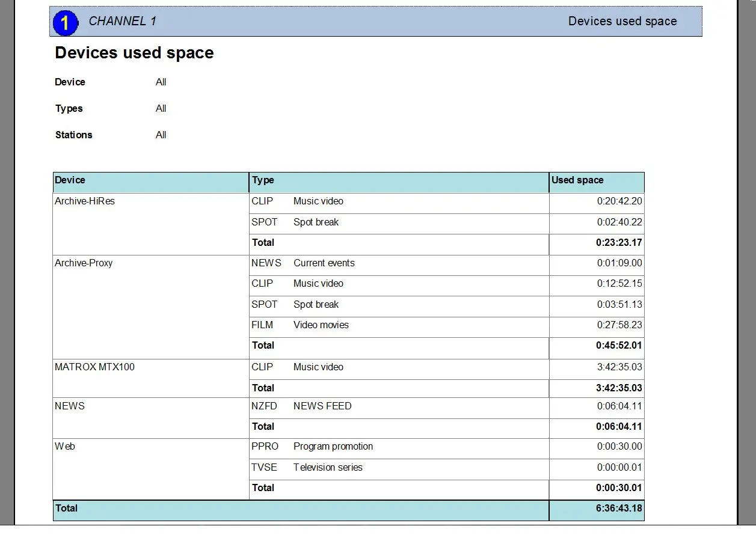Select the NZFD NEWS FEED type row
The width and height of the screenshot is (756, 541).
[x=301, y=406]
